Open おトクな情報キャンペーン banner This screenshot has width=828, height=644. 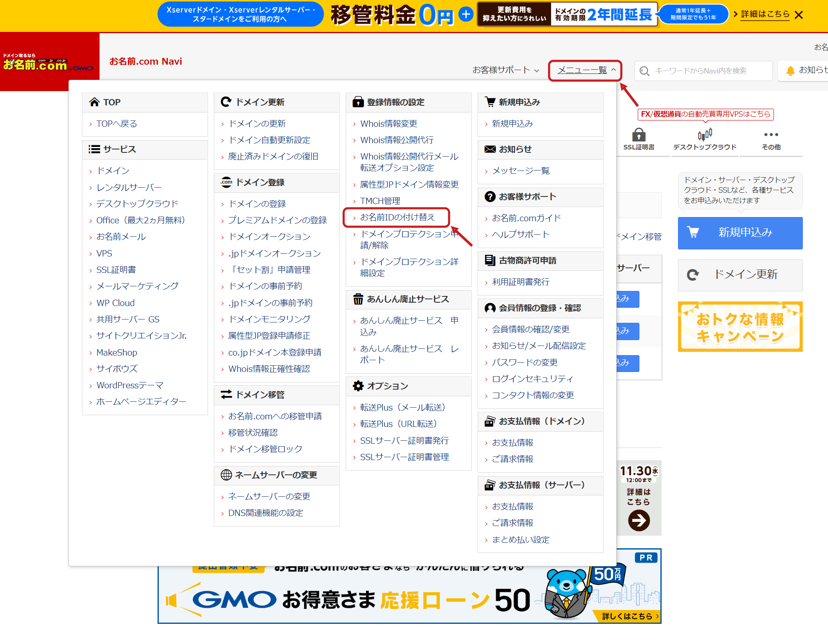click(740, 327)
